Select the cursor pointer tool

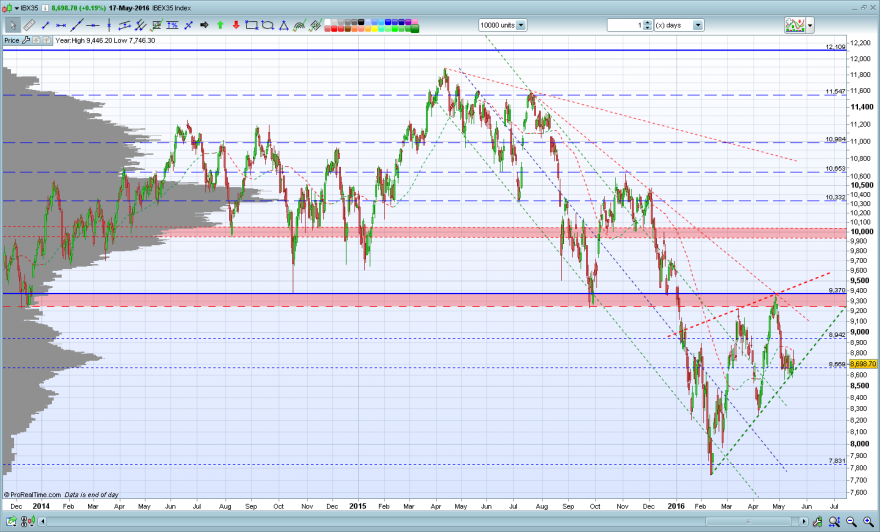pyautogui.click(x=12, y=25)
